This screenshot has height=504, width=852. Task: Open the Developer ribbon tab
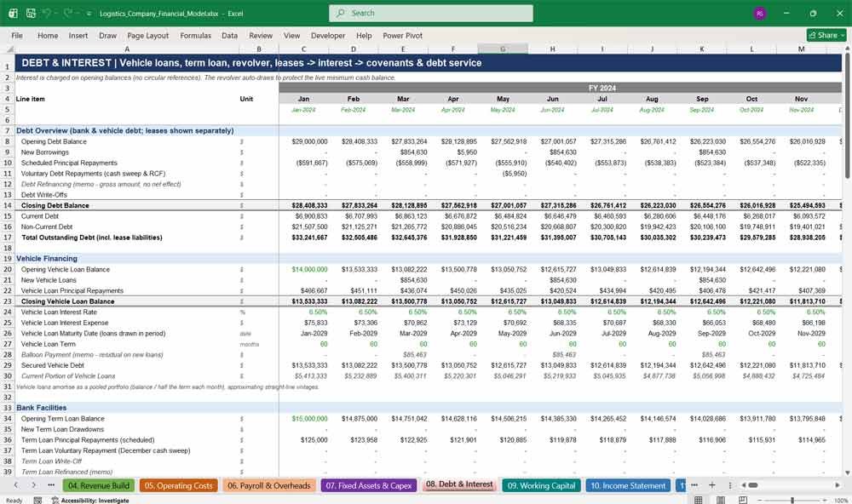pos(328,35)
